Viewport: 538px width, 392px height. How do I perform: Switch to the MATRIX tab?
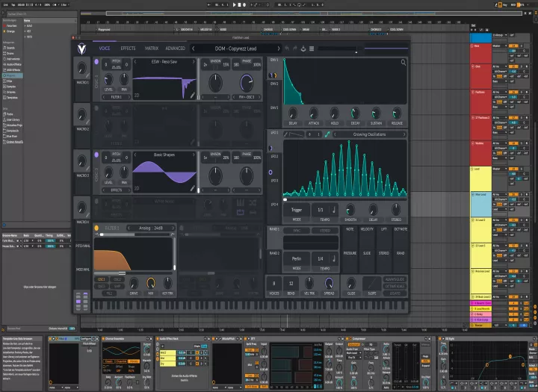coord(151,49)
